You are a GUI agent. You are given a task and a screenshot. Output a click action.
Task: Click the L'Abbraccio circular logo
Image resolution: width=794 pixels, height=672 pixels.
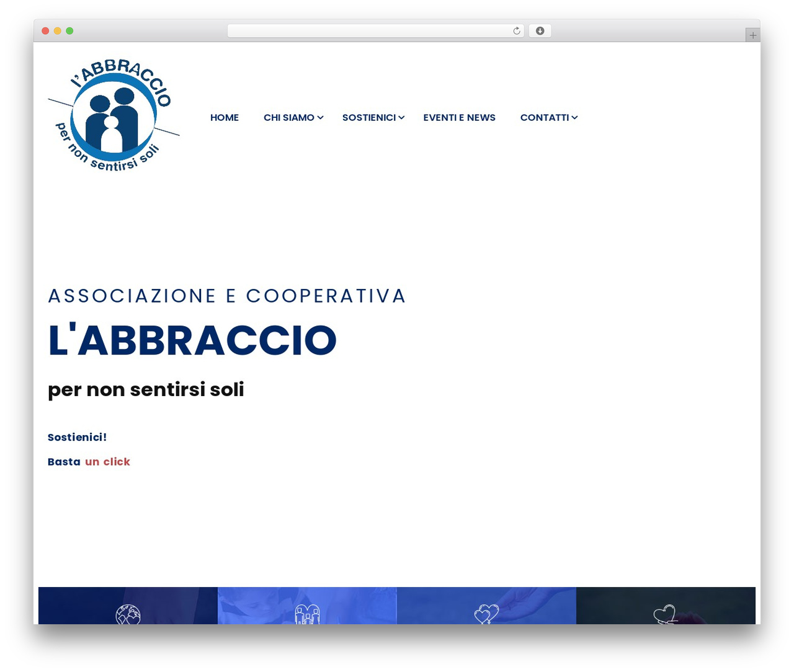114,116
